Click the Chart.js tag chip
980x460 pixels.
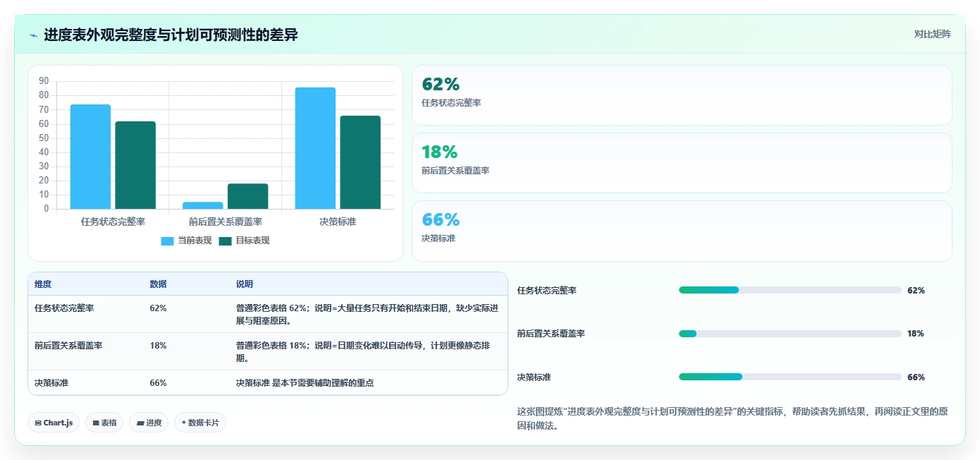pos(54,423)
